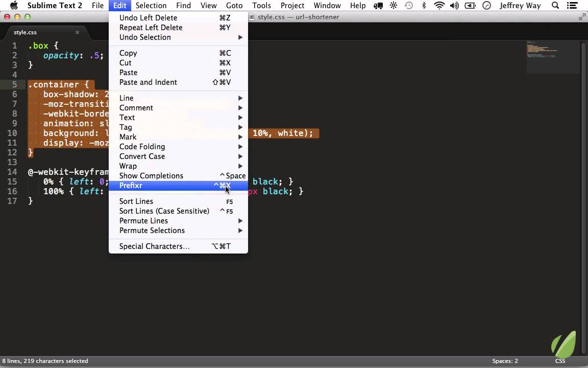
Task: Expand the Mark submenu
Action: point(178,137)
